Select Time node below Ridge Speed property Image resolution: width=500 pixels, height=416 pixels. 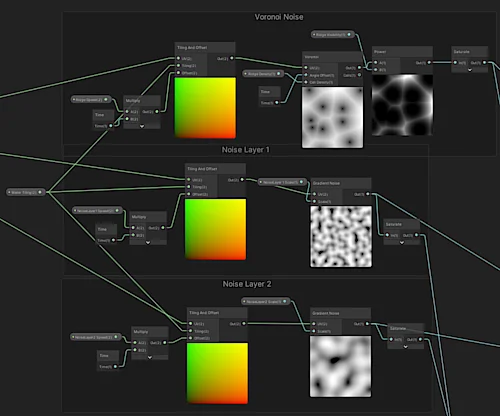(103, 120)
